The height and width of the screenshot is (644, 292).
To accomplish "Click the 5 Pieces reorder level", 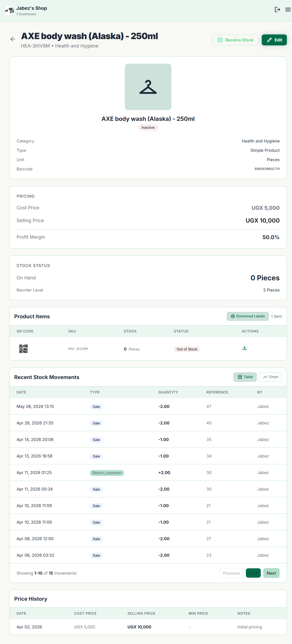I will (x=271, y=290).
